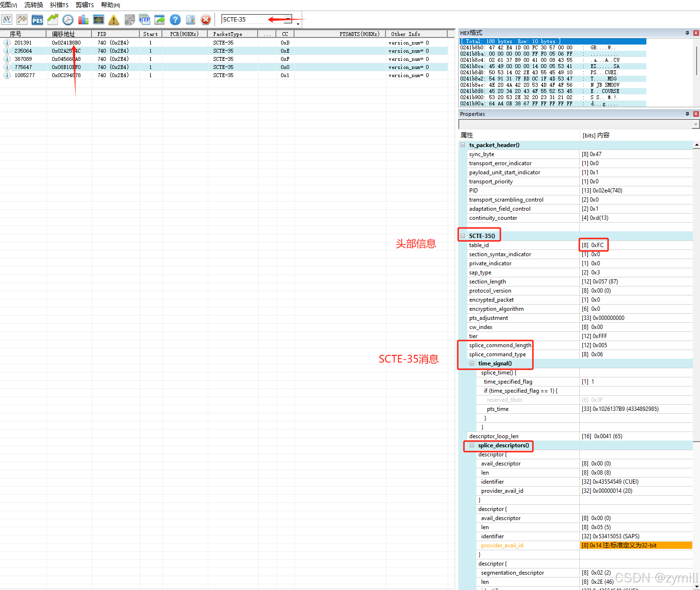
Task: Click info icon of packet 201391
Action: [x=7, y=43]
